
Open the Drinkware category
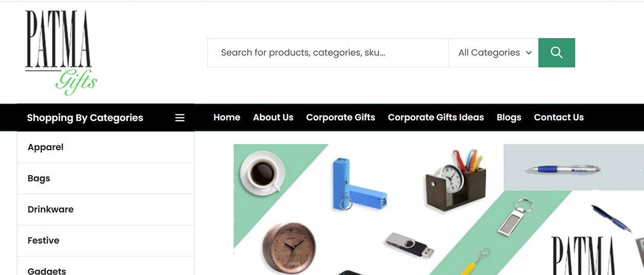coord(106,209)
